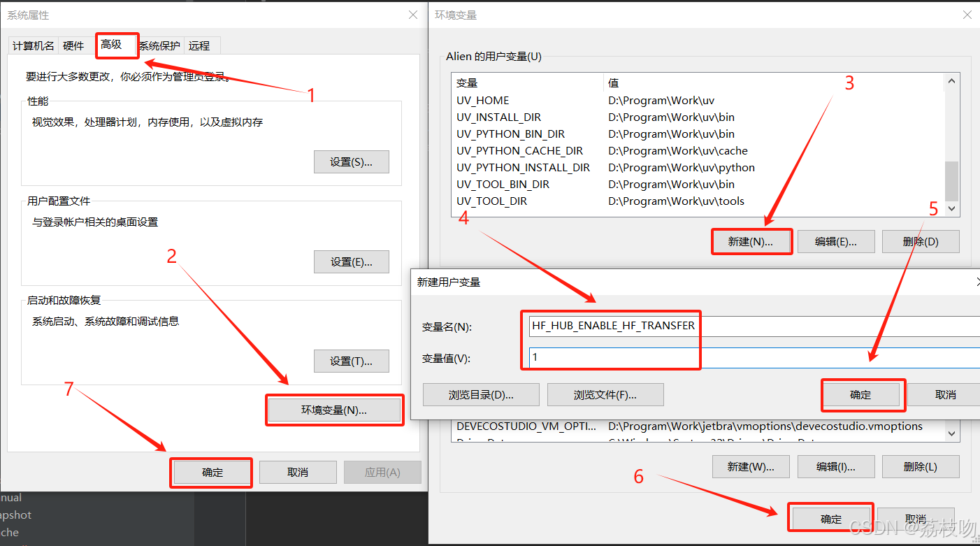Click 新建(W)... for system variables
The width and height of the screenshot is (980, 546).
(751, 466)
